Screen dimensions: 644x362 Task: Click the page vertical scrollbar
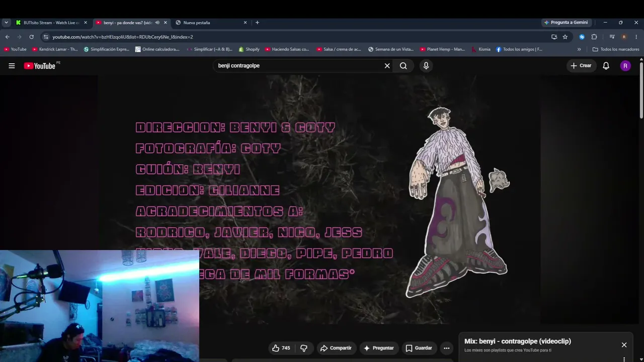(x=641, y=90)
